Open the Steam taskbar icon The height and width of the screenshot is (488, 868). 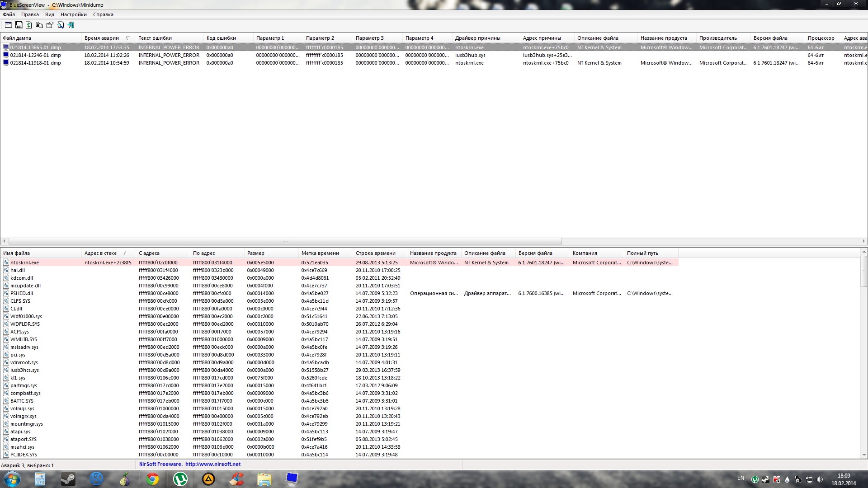[x=68, y=479]
